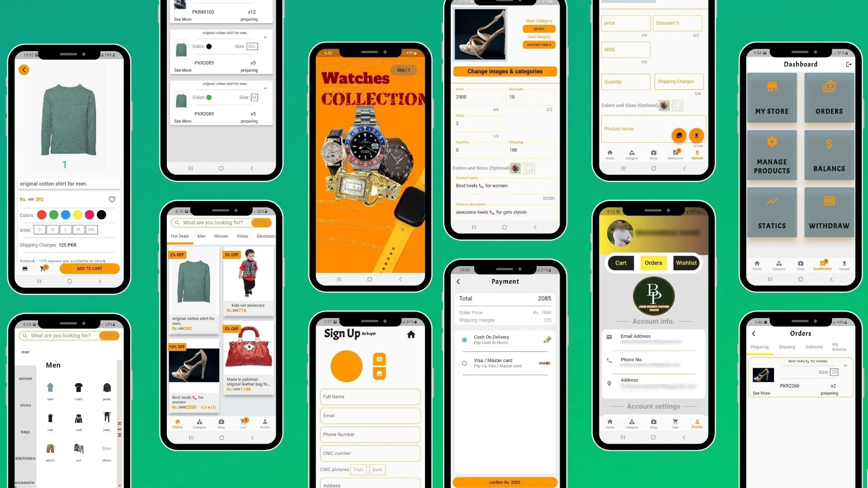This screenshot has height=488, width=868.
Task: Expand Change images & categories section
Action: [505, 71]
